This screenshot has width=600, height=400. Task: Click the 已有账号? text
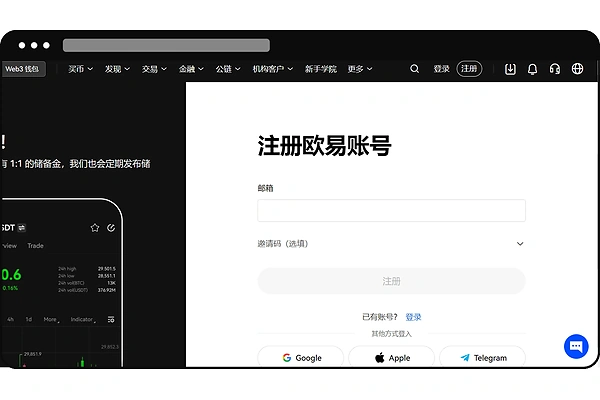tap(380, 317)
